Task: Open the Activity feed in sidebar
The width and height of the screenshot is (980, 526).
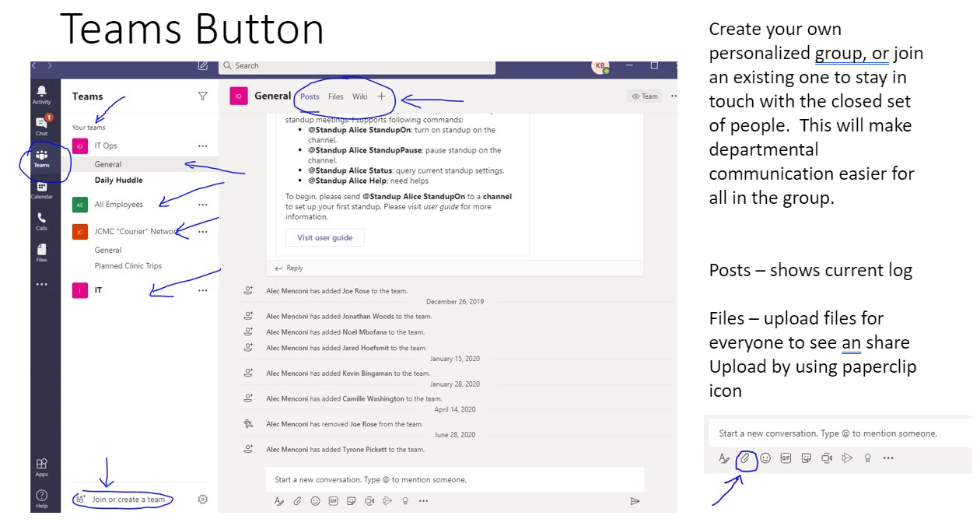Action: 42,95
